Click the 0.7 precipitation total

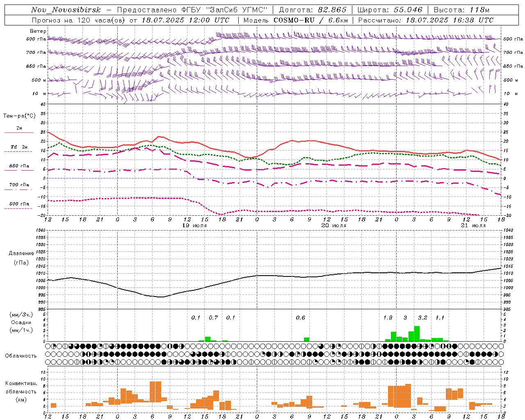point(213,318)
